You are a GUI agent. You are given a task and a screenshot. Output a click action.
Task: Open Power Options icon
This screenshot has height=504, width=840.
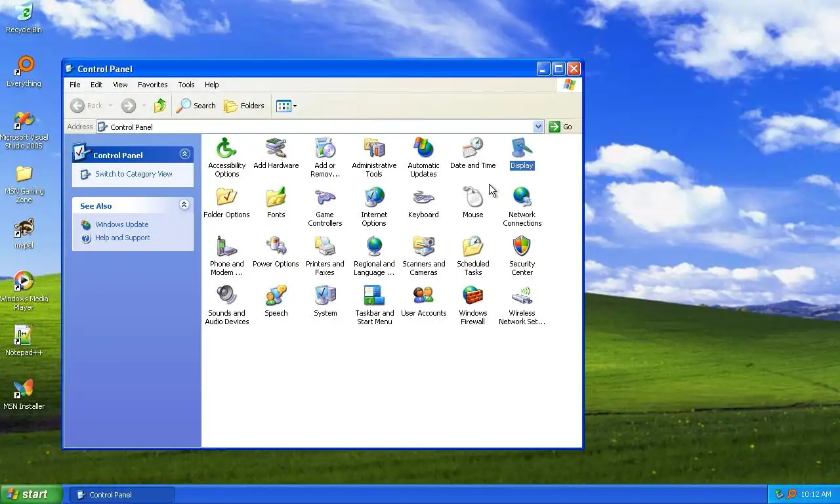(276, 252)
